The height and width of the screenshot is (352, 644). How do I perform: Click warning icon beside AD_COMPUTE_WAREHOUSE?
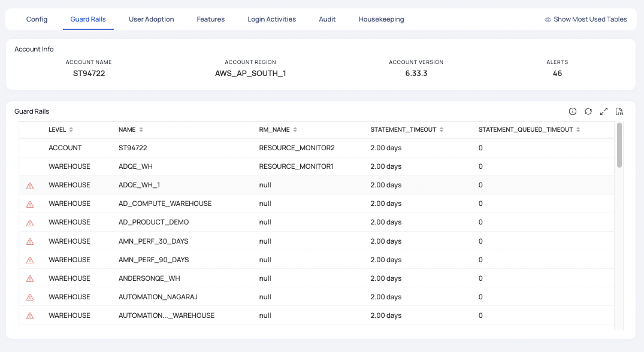click(x=30, y=204)
